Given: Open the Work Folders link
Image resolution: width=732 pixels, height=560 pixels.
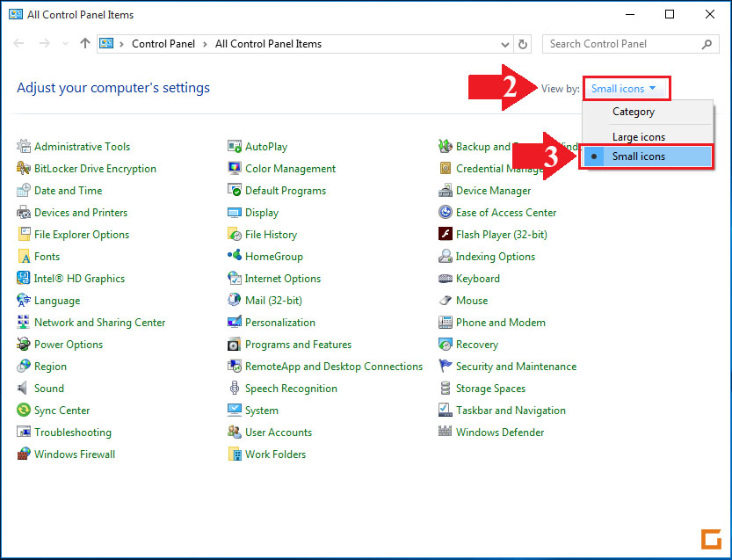Looking at the screenshot, I should click(x=275, y=454).
